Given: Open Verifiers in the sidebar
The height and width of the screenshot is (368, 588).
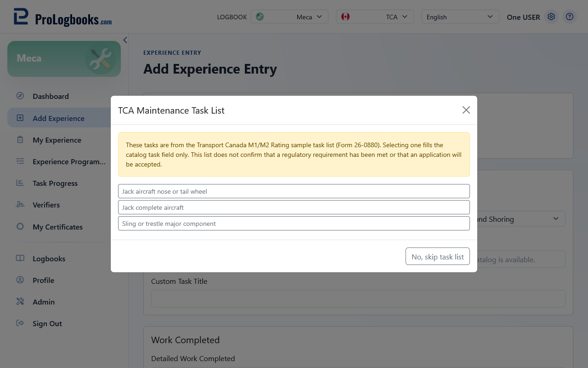Looking at the screenshot, I should click(x=64, y=205).
